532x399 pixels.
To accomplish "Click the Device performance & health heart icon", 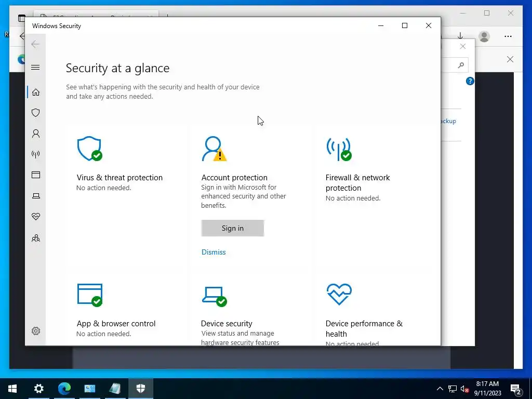I will point(339,294).
